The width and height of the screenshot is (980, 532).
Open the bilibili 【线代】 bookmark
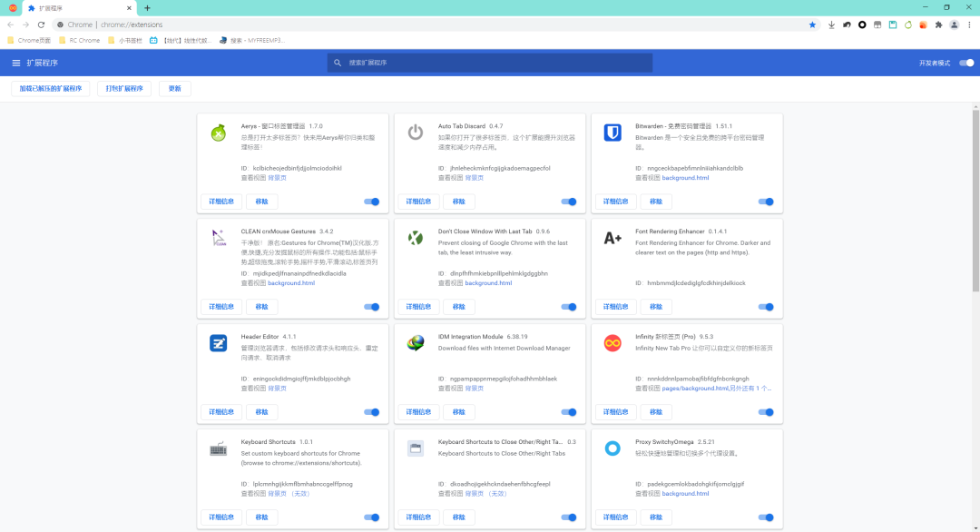(x=181, y=41)
